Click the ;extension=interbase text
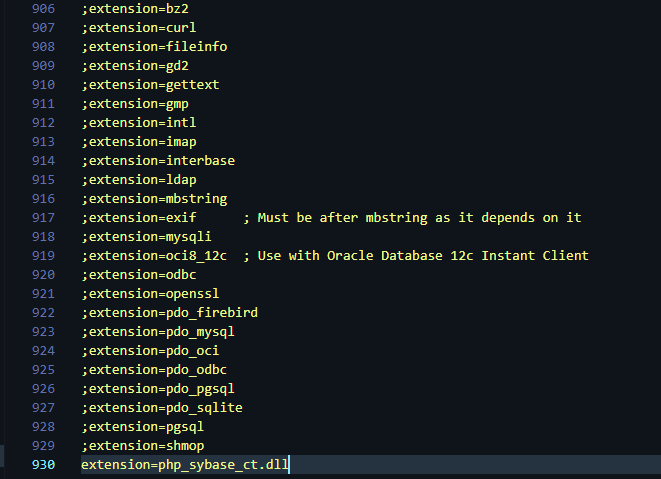The image size is (661, 479). point(158,160)
